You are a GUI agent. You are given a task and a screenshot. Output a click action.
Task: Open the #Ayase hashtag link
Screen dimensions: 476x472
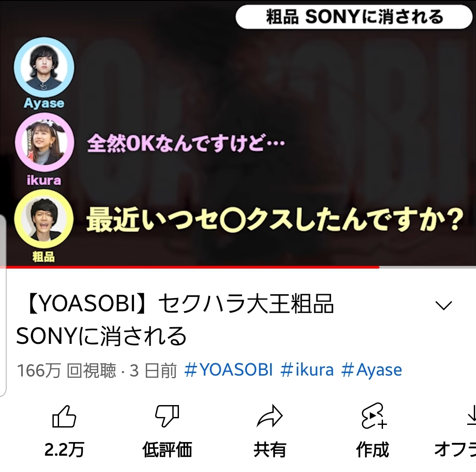[x=372, y=370]
